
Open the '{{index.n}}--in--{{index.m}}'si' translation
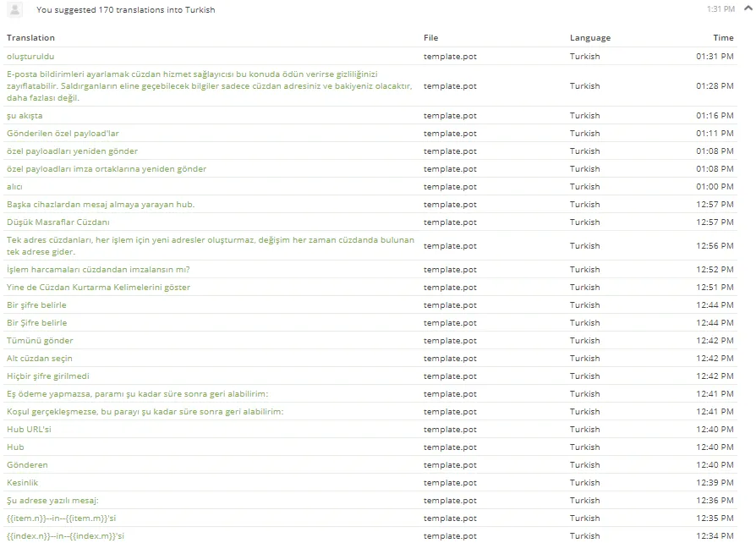click(66, 536)
